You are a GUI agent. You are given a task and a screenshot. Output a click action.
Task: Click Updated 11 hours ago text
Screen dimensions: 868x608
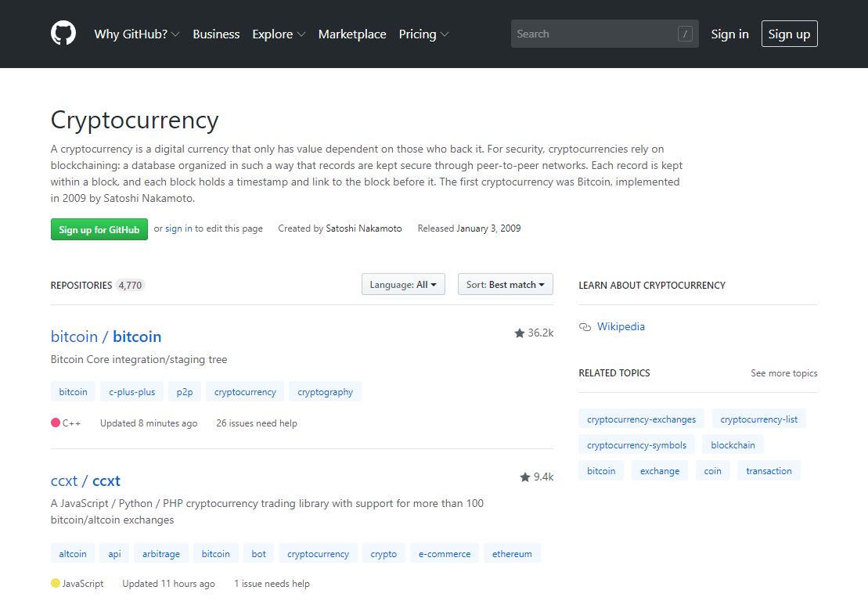(x=168, y=584)
